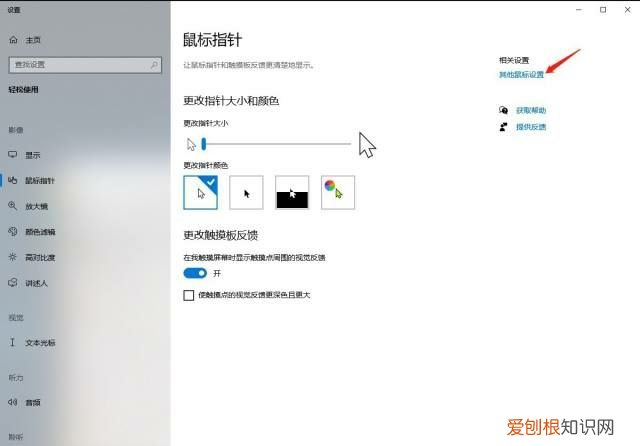Check 使触摸点的视觉反馈更深色且更大 checkbox
This screenshot has height=446, width=640.
(189, 295)
